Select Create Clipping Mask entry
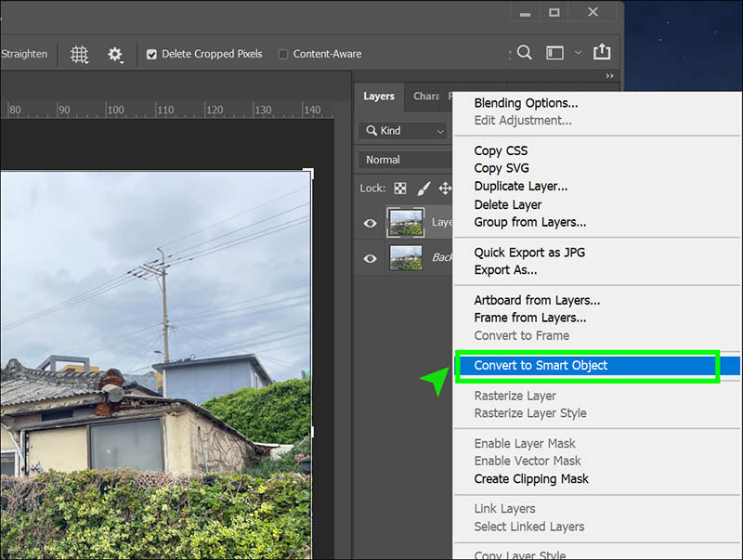The width and height of the screenshot is (743, 560). pos(531,479)
